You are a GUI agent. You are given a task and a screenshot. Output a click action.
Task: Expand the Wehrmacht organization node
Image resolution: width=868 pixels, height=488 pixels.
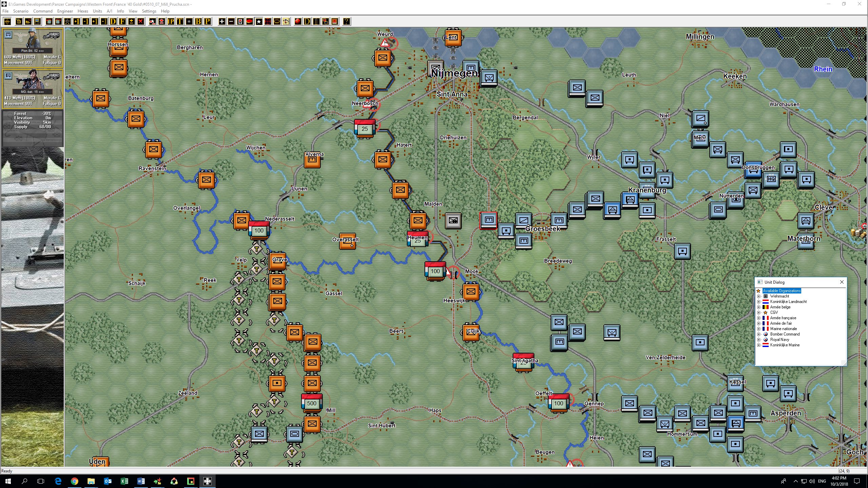tap(759, 296)
